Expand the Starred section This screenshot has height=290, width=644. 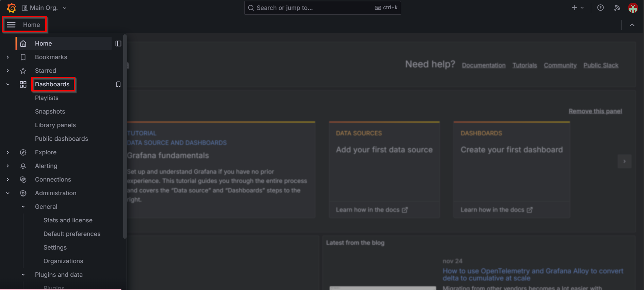point(8,71)
